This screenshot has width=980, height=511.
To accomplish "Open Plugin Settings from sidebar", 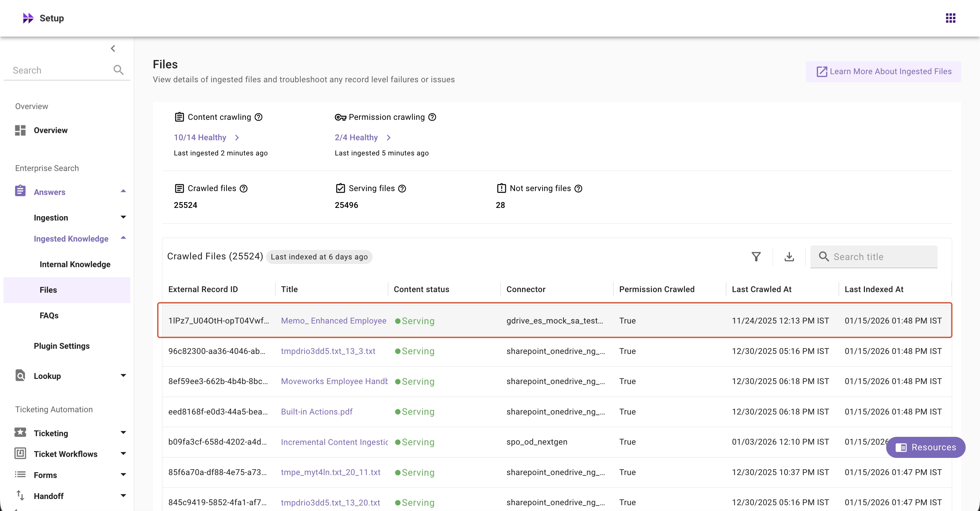I will point(62,346).
